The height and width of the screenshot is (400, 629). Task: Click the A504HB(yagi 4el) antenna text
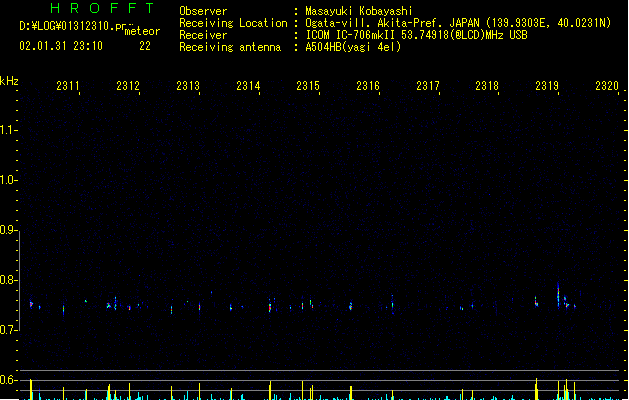pos(353,47)
